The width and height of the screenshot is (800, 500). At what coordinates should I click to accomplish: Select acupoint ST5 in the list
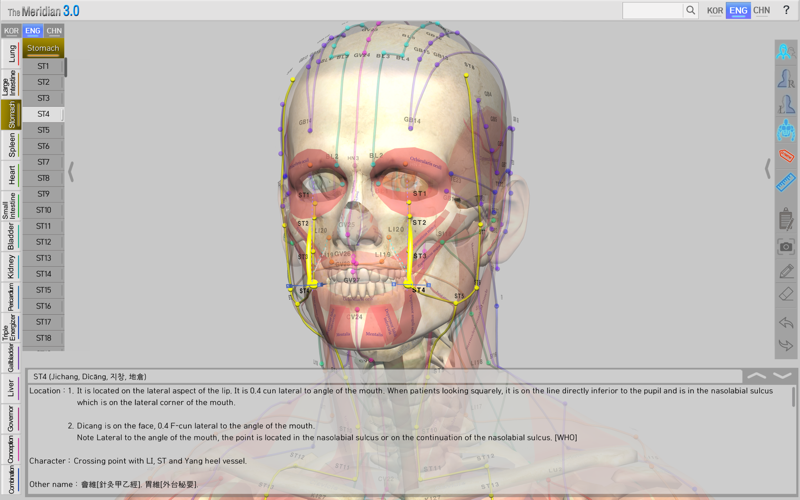(x=43, y=130)
